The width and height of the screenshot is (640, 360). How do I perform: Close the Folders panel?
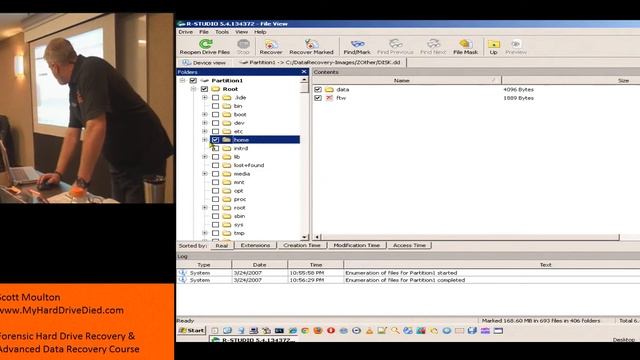(304, 72)
